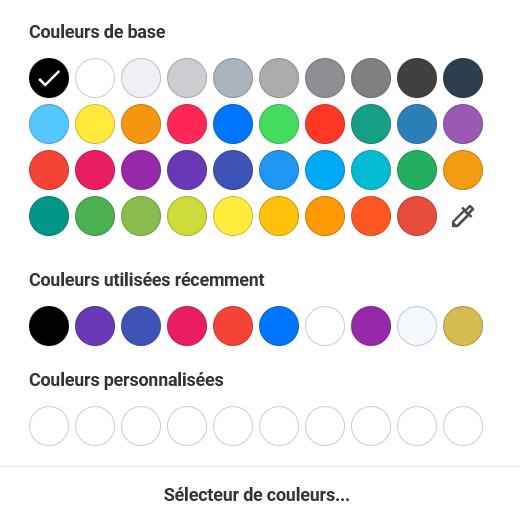Select the indigo third-row base swatch
The image size is (520, 524).
[233, 170]
